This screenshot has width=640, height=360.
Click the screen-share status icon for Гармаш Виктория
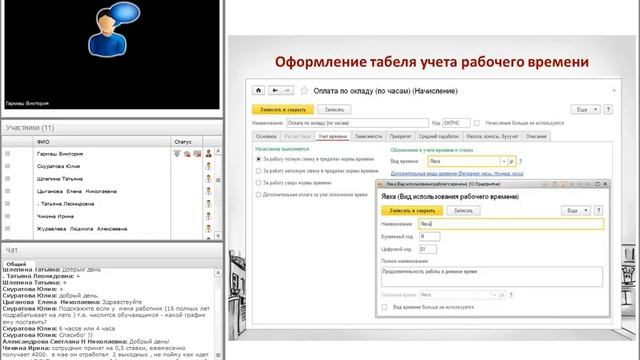(197, 153)
